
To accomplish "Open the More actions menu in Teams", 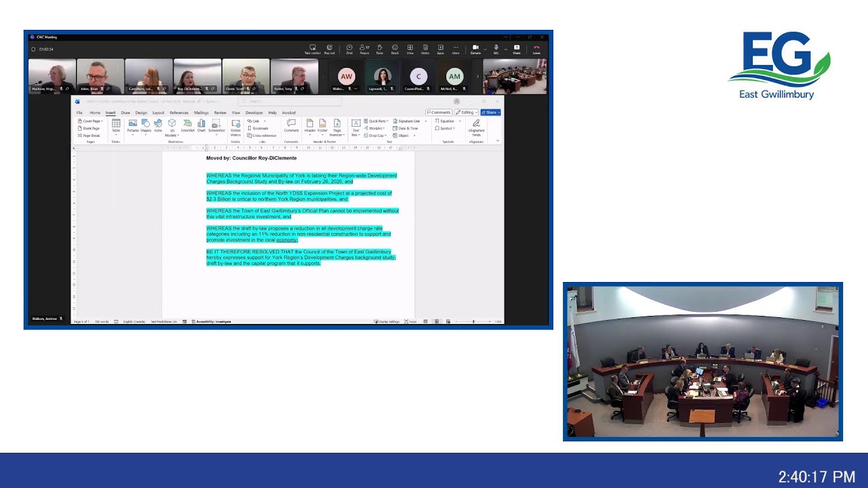I will click(456, 49).
